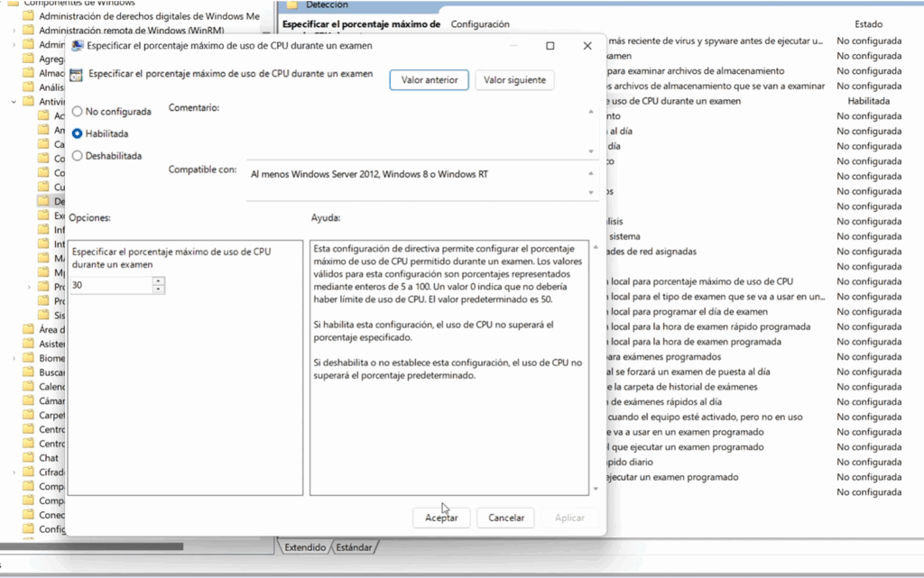Expand the 'Biome' tree node
The width and height of the screenshot is (924, 578).
pyautogui.click(x=14, y=358)
